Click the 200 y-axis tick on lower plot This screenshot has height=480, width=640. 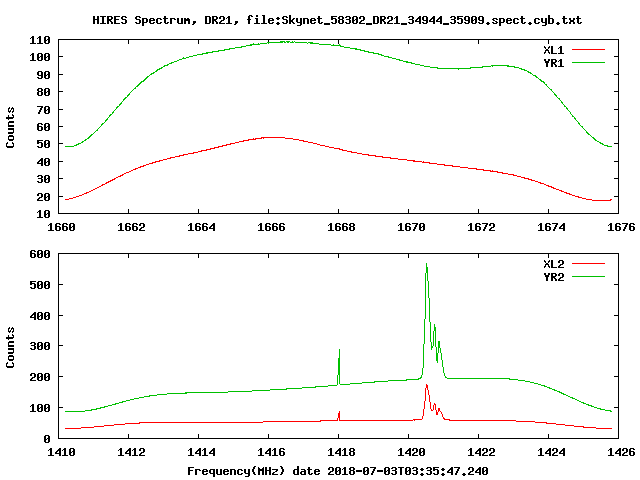tap(40, 377)
